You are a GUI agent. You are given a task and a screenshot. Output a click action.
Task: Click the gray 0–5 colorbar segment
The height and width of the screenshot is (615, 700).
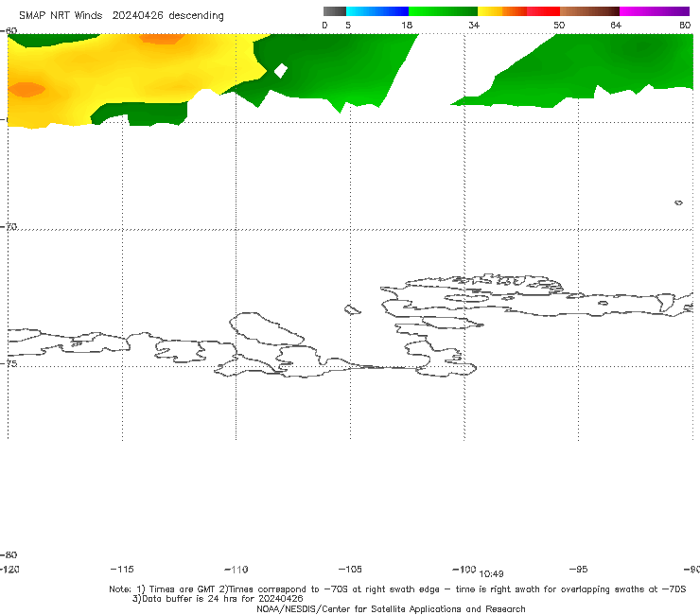tap(335, 11)
